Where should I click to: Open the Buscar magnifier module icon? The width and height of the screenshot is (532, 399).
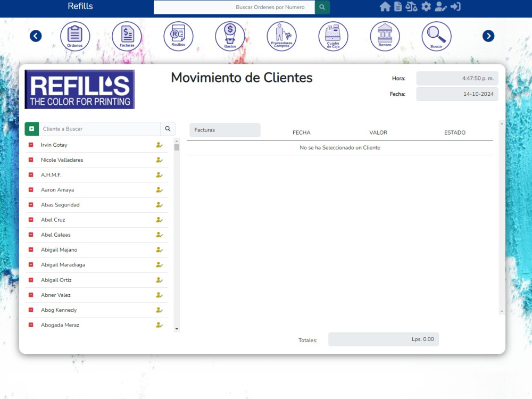click(436, 36)
